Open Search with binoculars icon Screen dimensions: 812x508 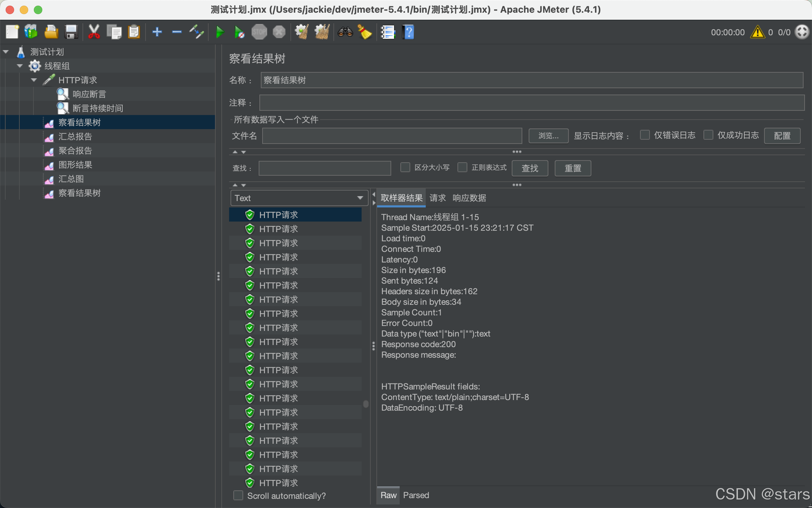click(345, 32)
